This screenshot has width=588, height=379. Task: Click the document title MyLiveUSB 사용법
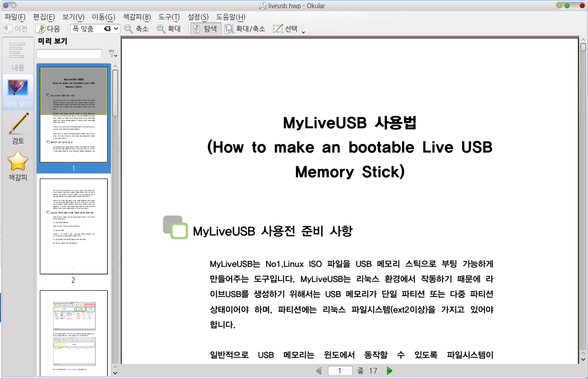click(350, 123)
